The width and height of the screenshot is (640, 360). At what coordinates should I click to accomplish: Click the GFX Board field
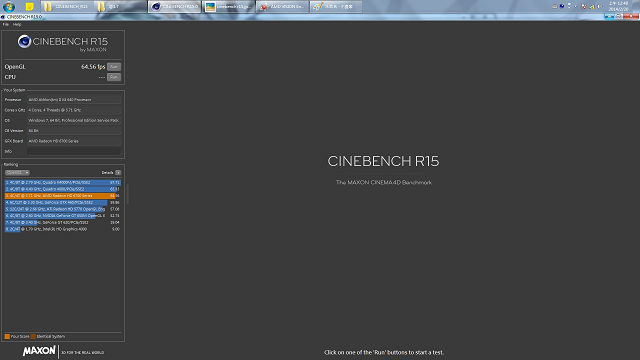(x=74, y=141)
